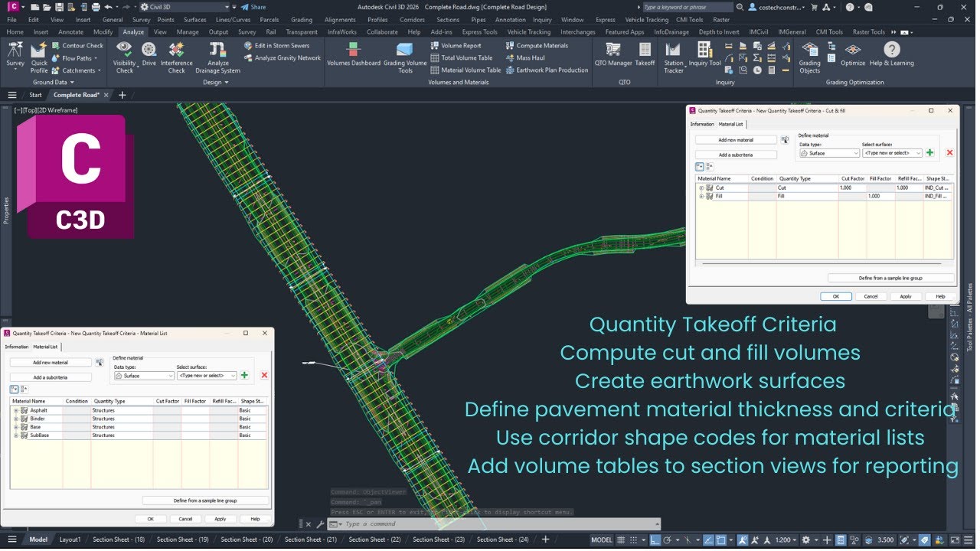Expand the Ground Data panel
Image resolution: width=980 pixels, height=551 pixels.
click(x=54, y=82)
